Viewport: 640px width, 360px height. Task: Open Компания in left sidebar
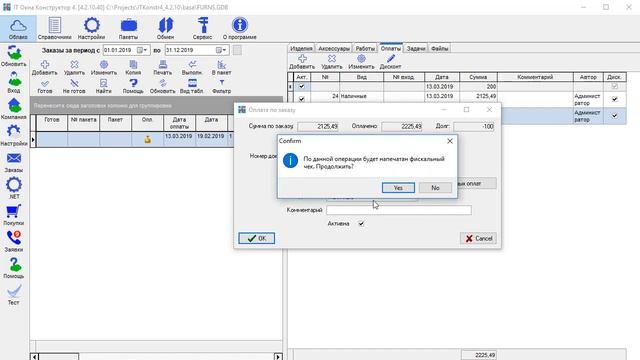coord(14,109)
